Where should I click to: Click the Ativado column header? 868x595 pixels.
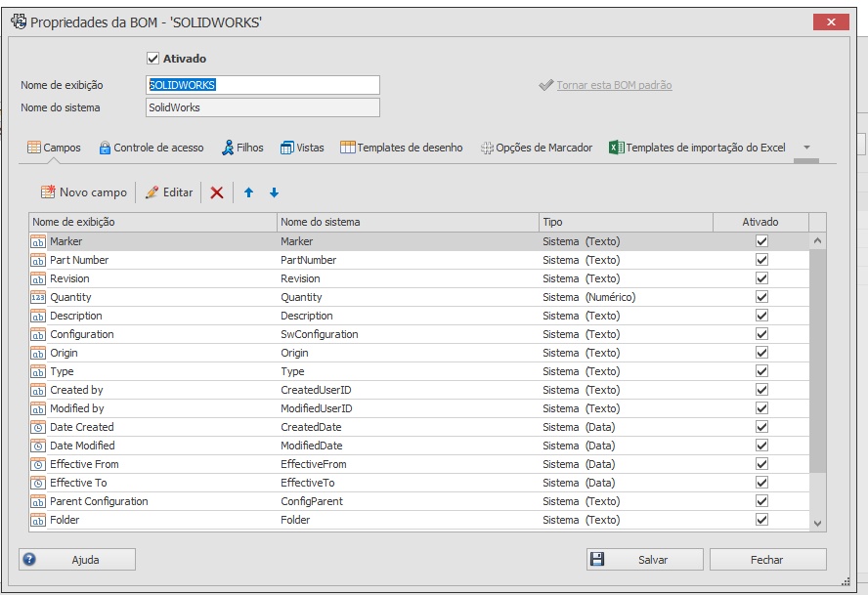[760, 222]
